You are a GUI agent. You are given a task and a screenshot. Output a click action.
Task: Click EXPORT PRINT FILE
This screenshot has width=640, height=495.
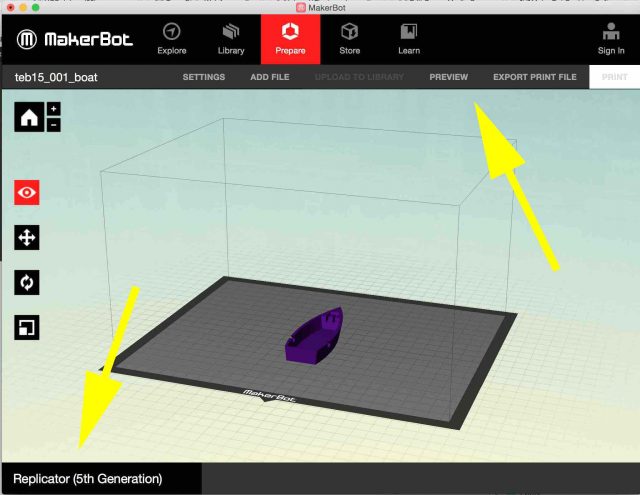535,77
